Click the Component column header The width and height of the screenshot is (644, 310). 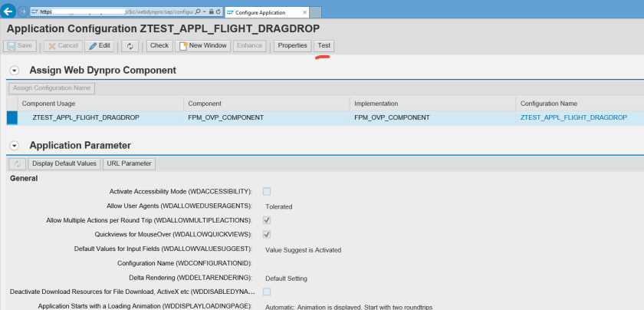pyautogui.click(x=267, y=104)
